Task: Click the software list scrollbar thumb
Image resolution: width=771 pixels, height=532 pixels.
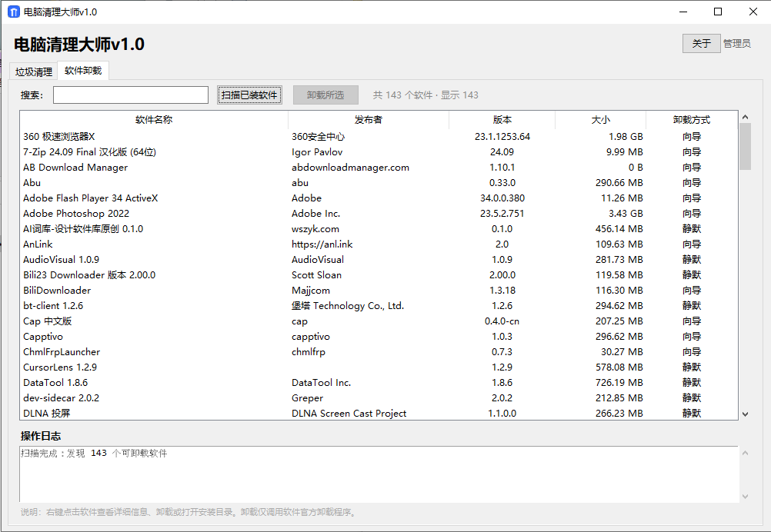Action: (745, 146)
